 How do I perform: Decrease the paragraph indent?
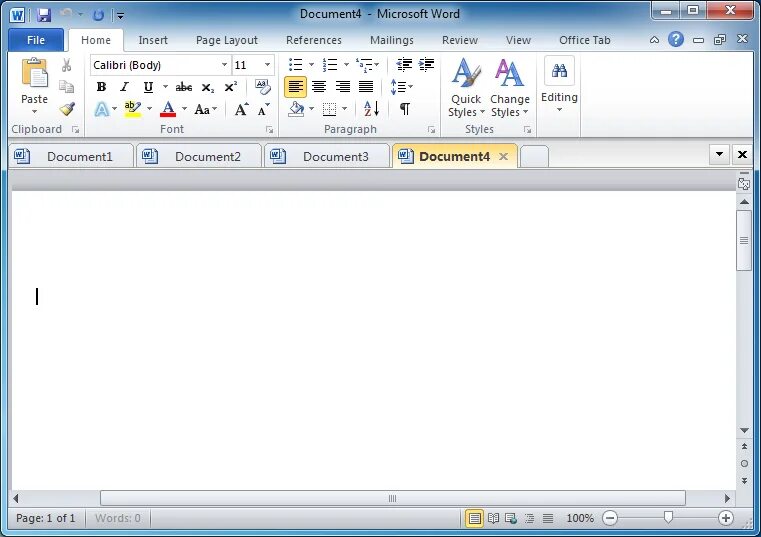pyautogui.click(x=404, y=65)
